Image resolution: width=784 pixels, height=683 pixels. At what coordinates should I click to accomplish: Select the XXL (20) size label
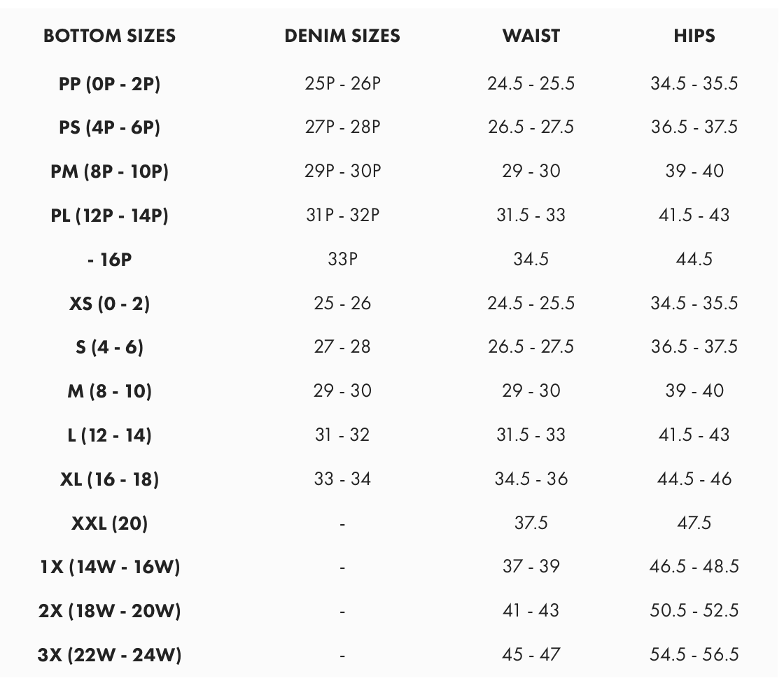pyautogui.click(x=110, y=523)
